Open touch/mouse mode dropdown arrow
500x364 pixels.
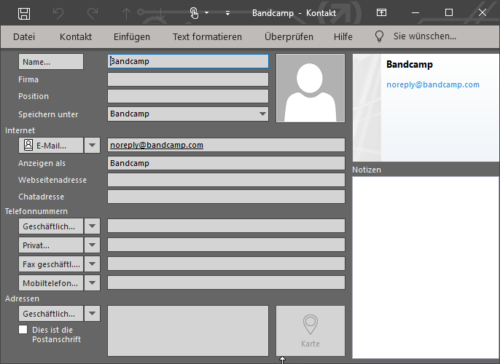(x=207, y=13)
